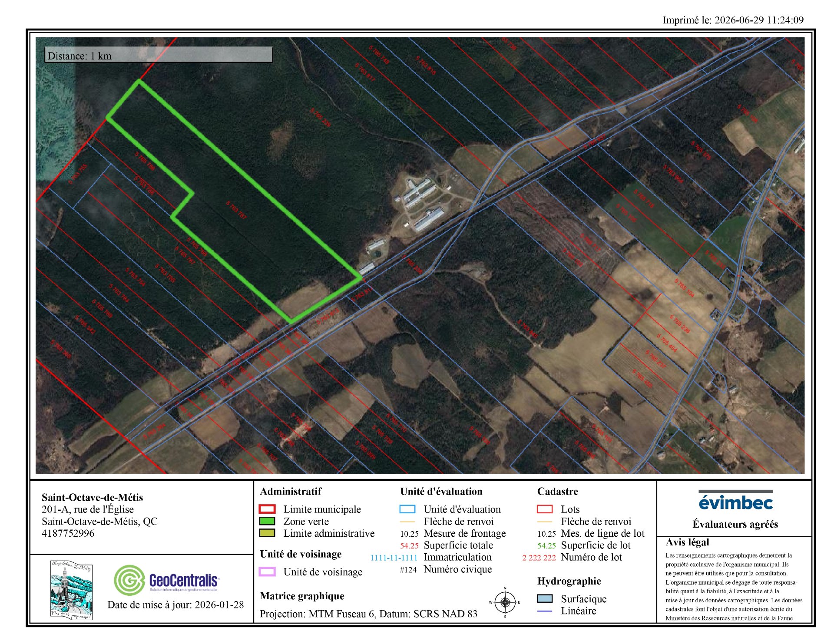This screenshot has height=644, width=834.
Task: Click the Numéro civique label
Action: pyautogui.click(x=458, y=569)
